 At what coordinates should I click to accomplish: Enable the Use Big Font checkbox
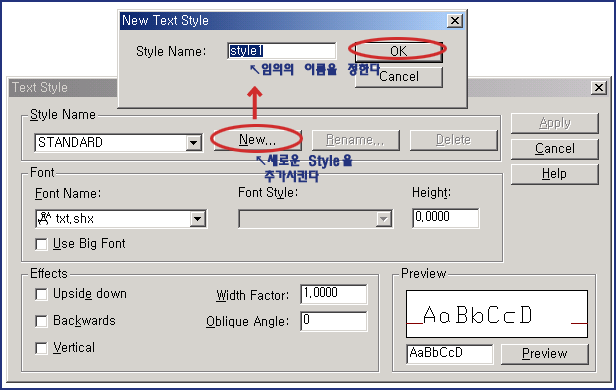(41, 244)
